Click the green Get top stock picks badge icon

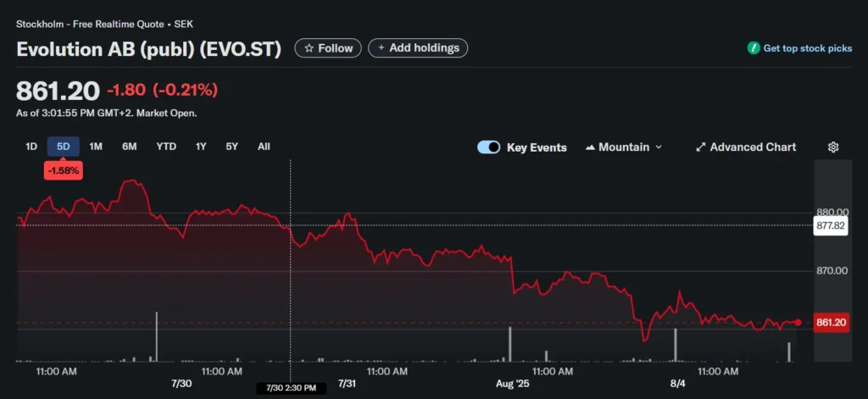(754, 48)
